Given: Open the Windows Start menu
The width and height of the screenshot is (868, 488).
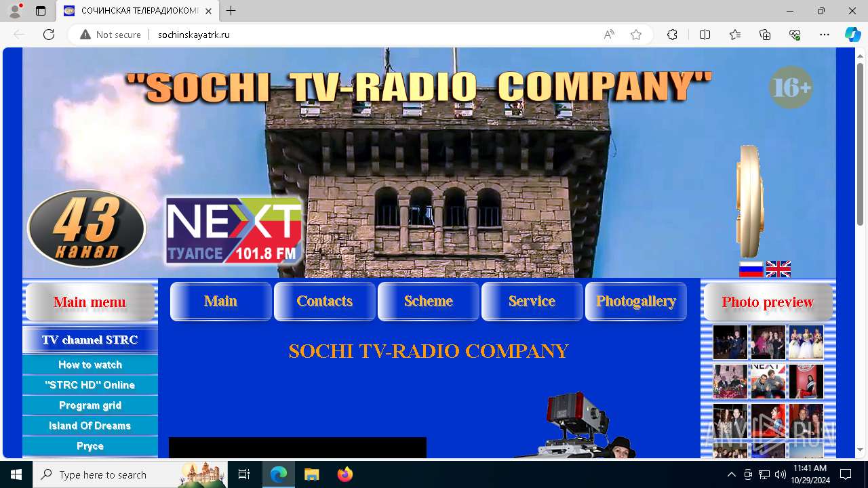Looking at the screenshot, I should (16, 474).
